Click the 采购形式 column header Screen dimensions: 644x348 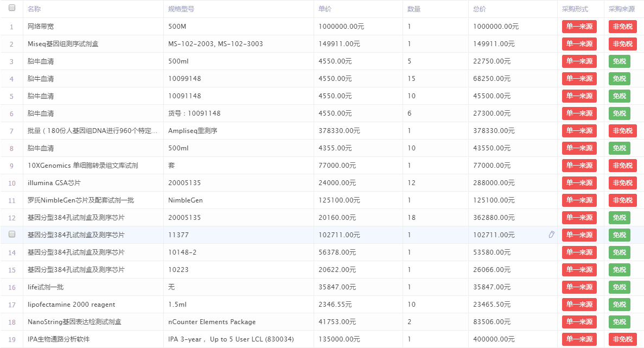575,9
